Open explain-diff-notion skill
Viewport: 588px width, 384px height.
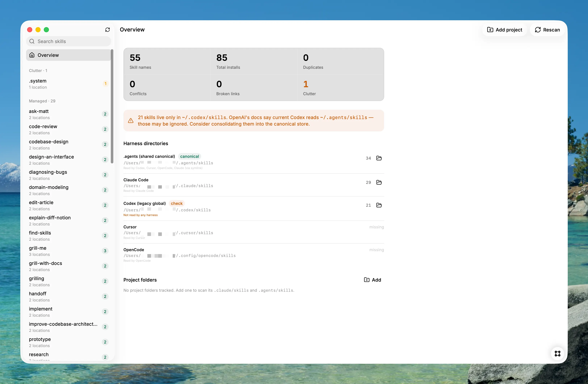68,221
